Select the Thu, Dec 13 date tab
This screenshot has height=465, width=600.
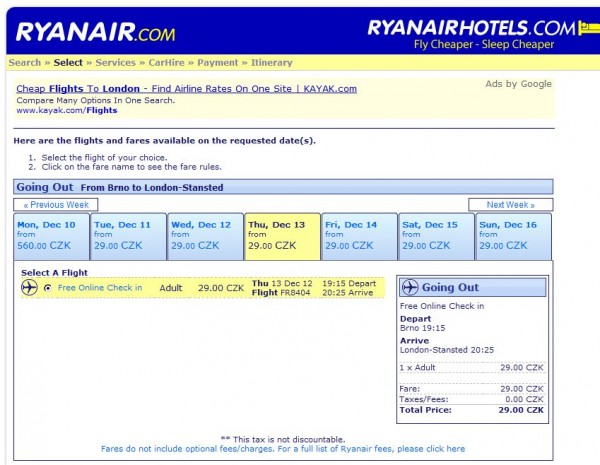click(x=282, y=237)
